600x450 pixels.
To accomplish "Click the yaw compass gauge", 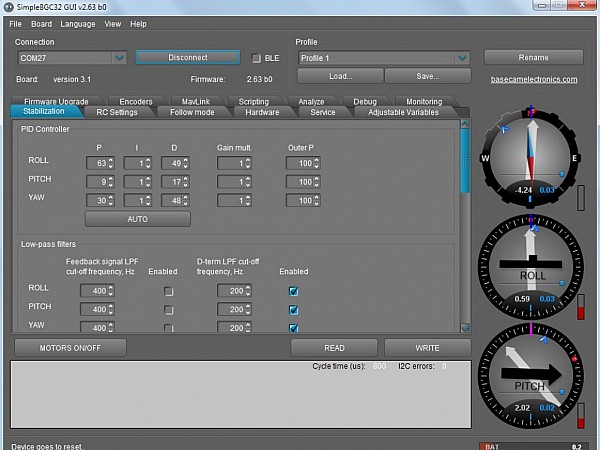I will pyautogui.click(x=529, y=159).
